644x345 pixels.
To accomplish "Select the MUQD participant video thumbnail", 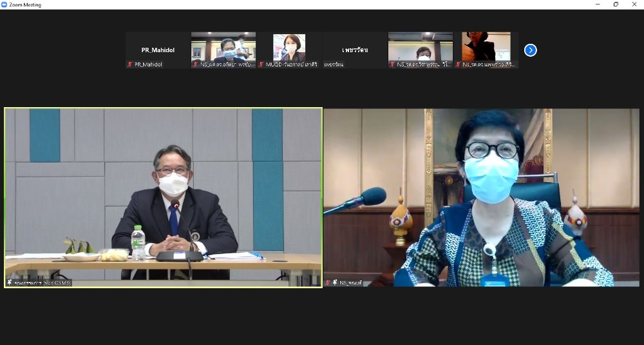I will pos(289,47).
